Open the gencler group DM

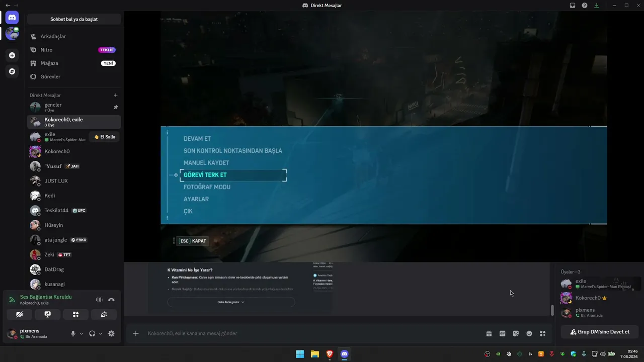(74, 107)
